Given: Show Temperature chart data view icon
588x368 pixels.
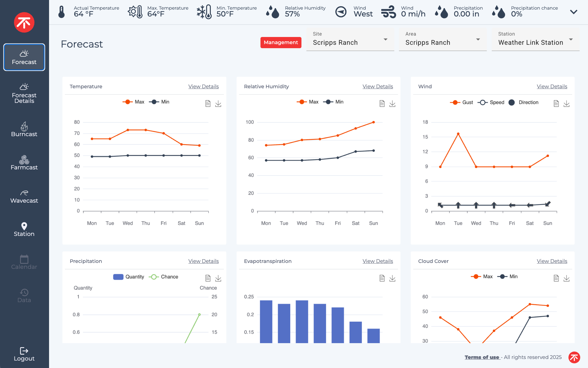Looking at the screenshot, I should pos(208,103).
